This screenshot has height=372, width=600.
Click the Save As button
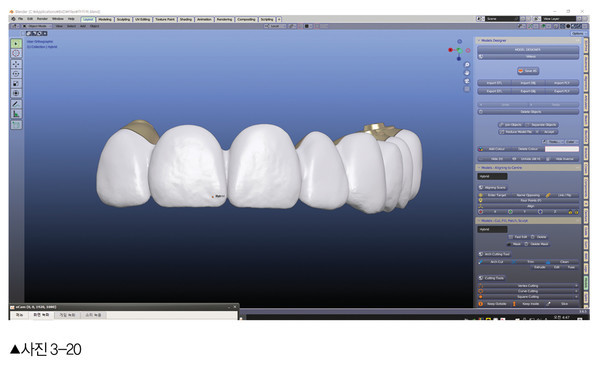pyautogui.click(x=528, y=71)
